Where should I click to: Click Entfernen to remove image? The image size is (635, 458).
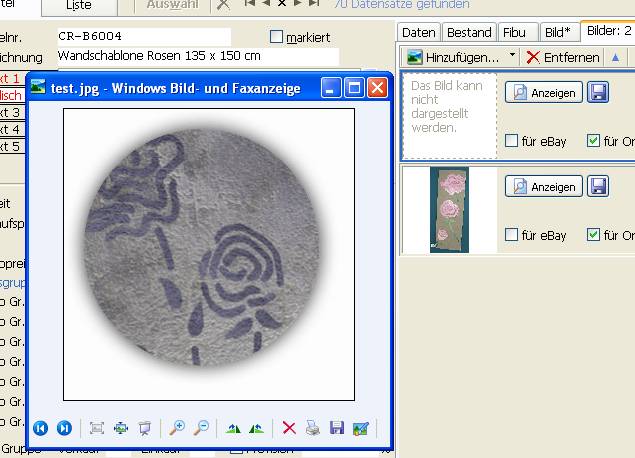563,58
